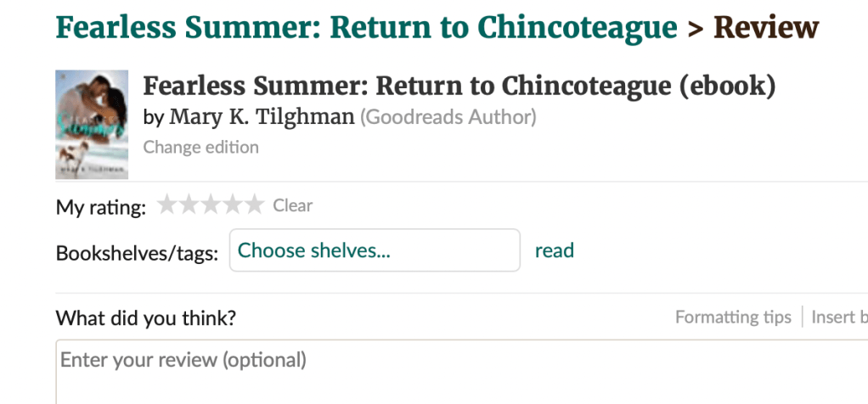
Task: Click the 'Bookshelves/tags:' label
Action: (x=137, y=253)
